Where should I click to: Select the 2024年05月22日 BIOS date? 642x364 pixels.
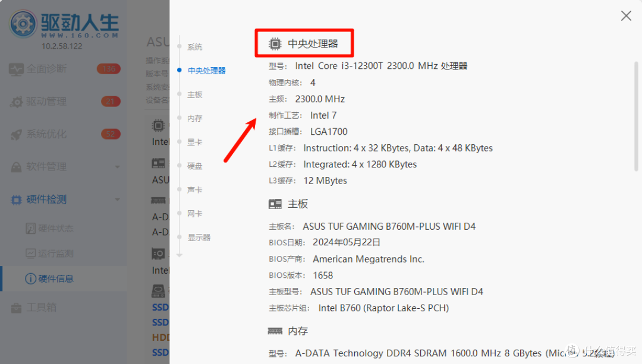(347, 242)
